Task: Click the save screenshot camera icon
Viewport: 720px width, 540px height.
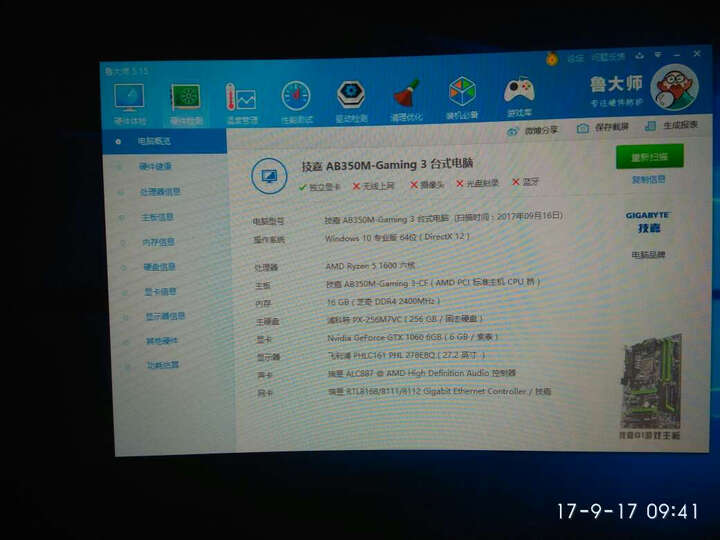Action: [582, 129]
